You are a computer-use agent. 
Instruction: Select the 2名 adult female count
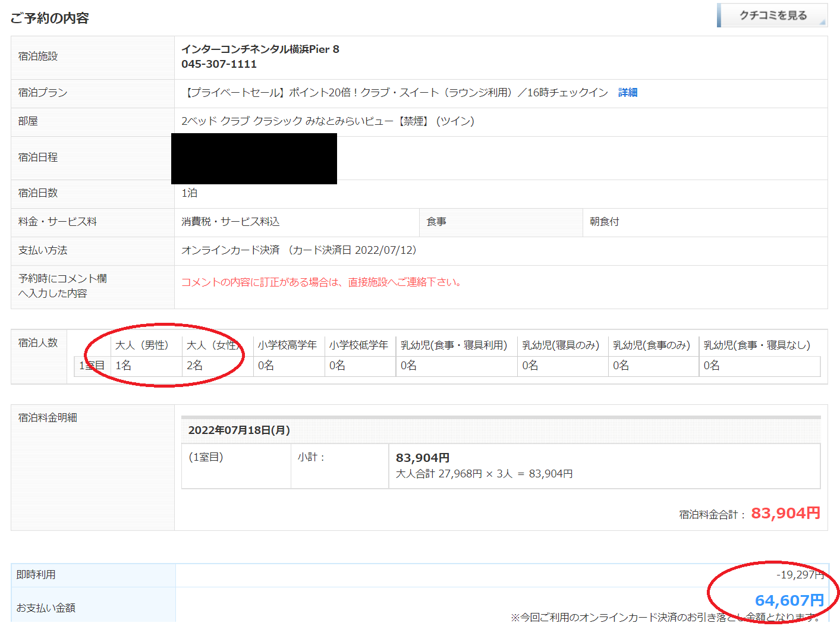tap(195, 366)
